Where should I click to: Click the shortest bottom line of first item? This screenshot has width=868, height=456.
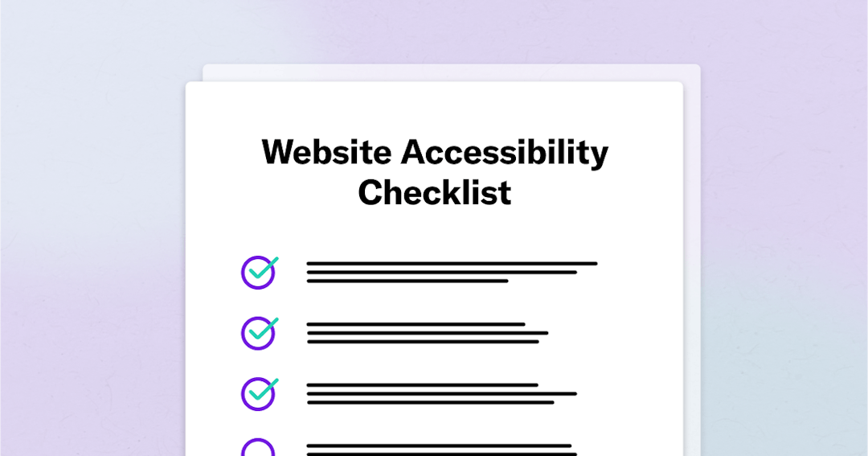[x=407, y=281]
